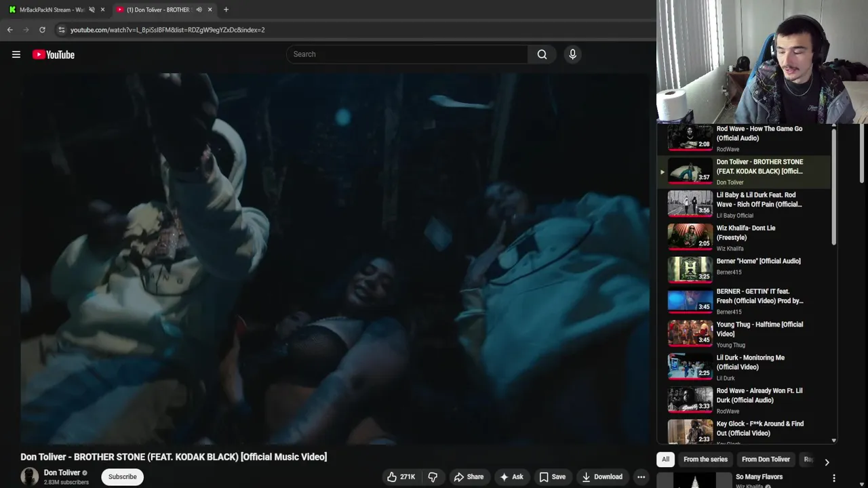Mute the Don Toliver tab audio icon
The image size is (868, 488).
click(199, 9)
